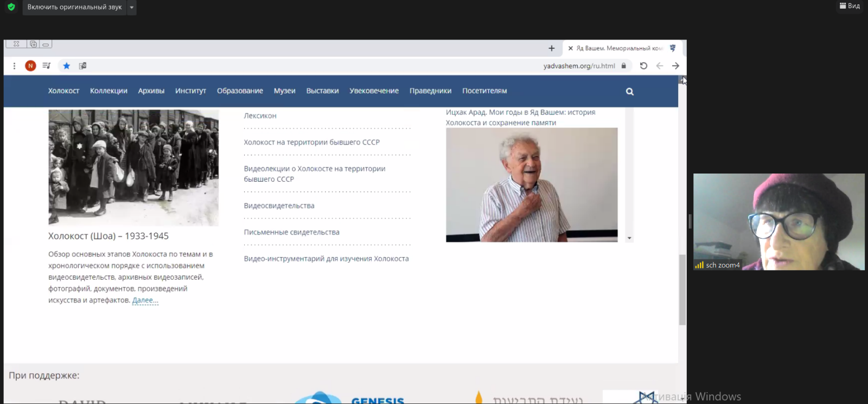Screen dimensions: 868x404
Task: Click the right-pointing navigation arrow in the browser
Action: click(x=675, y=66)
